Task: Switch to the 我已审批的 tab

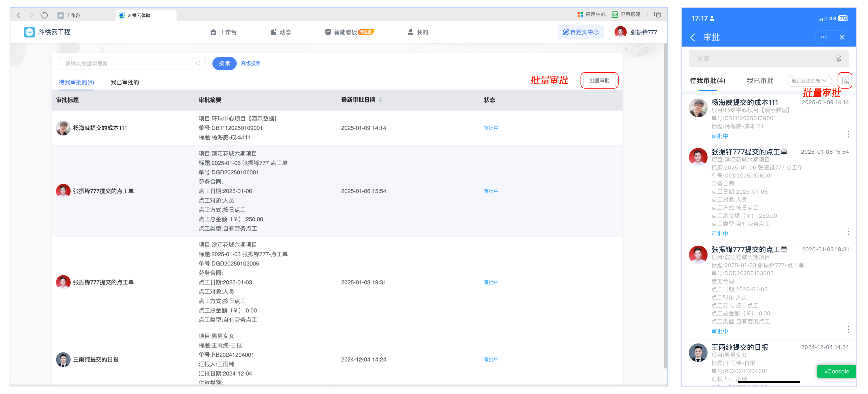Action: 125,82
